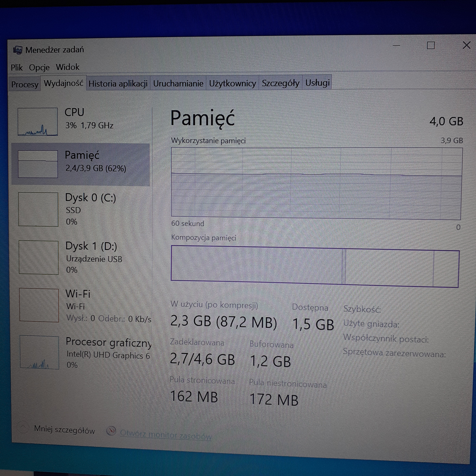The height and width of the screenshot is (476, 476).
Task: Maximize the Menedżer zadań window
Action: tap(431, 45)
